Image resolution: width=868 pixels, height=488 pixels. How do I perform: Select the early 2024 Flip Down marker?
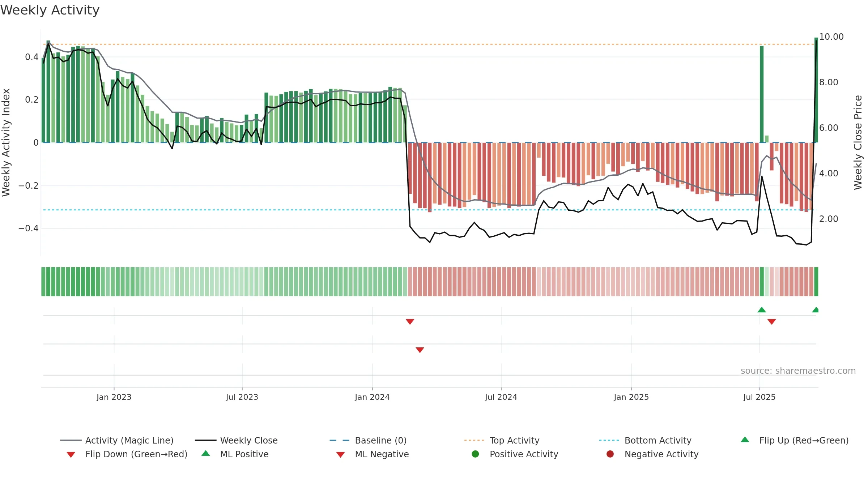pyautogui.click(x=410, y=322)
